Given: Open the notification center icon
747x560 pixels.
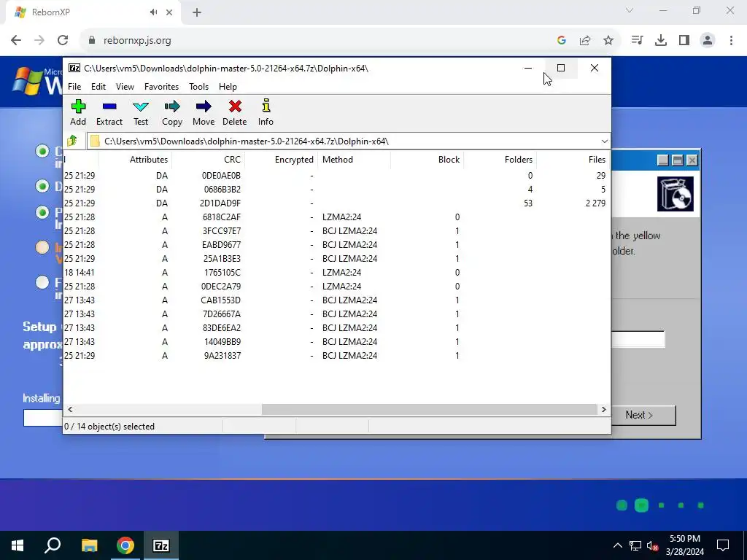Looking at the screenshot, I should coord(723,545).
